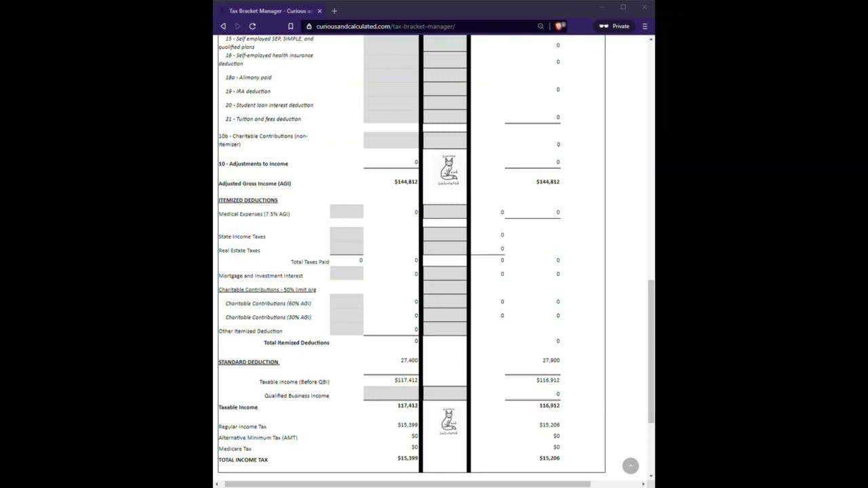Click the horizontal scrollbar left arrow

[x=217, y=484]
